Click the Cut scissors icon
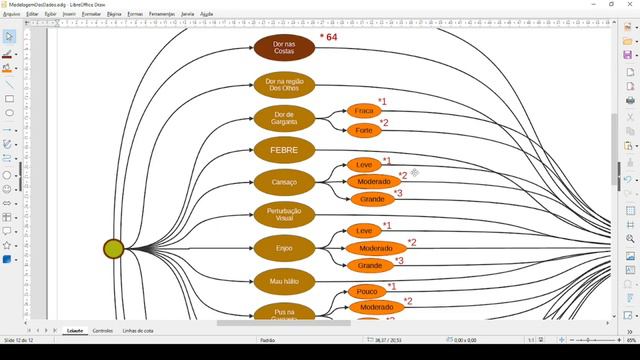This screenshot has width=640, height=360. (x=630, y=118)
